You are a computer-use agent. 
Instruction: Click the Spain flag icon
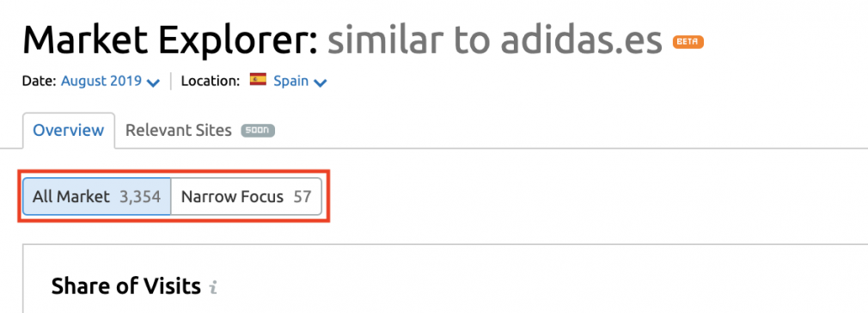[x=258, y=80]
